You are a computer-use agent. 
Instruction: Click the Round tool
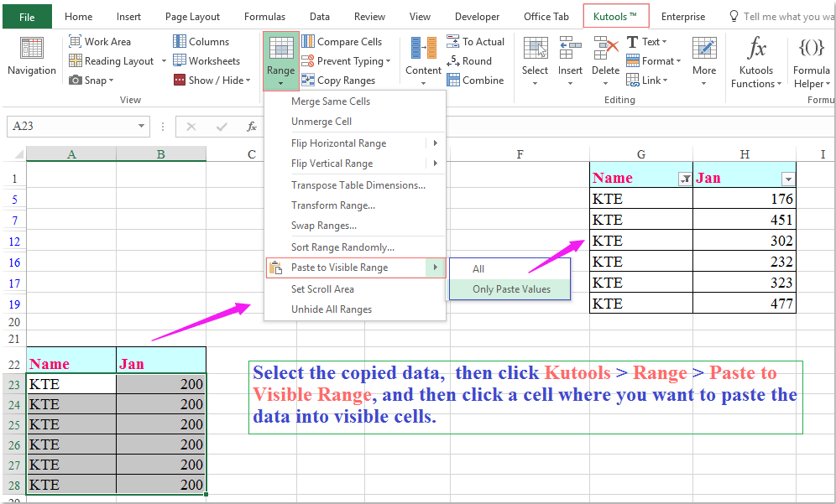tap(473, 60)
